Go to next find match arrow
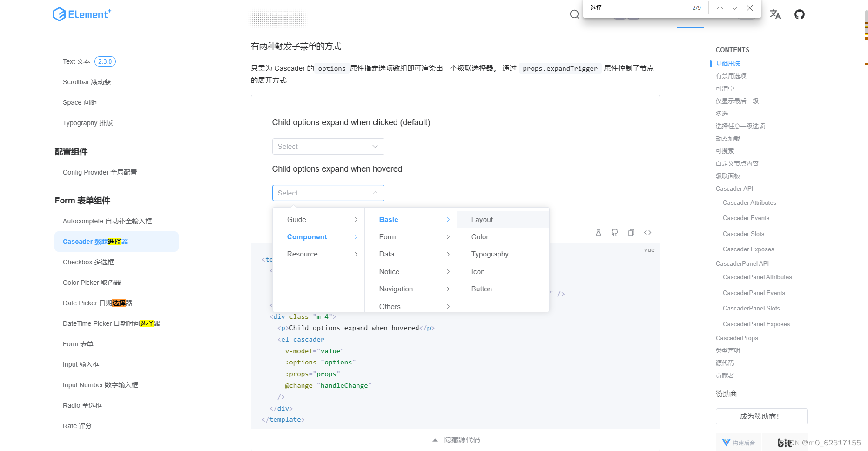Viewport: 868px width, 451px height. pyautogui.click(x=734, y=8)
